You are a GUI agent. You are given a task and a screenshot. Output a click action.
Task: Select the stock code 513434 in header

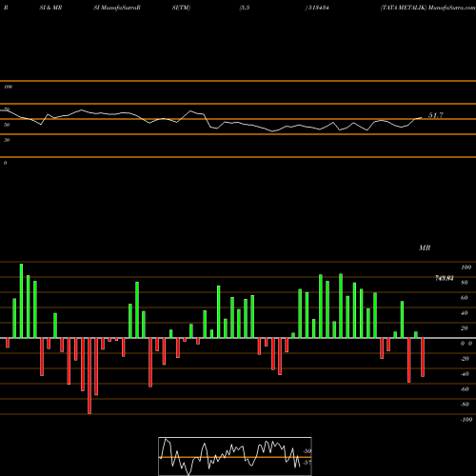318,8
